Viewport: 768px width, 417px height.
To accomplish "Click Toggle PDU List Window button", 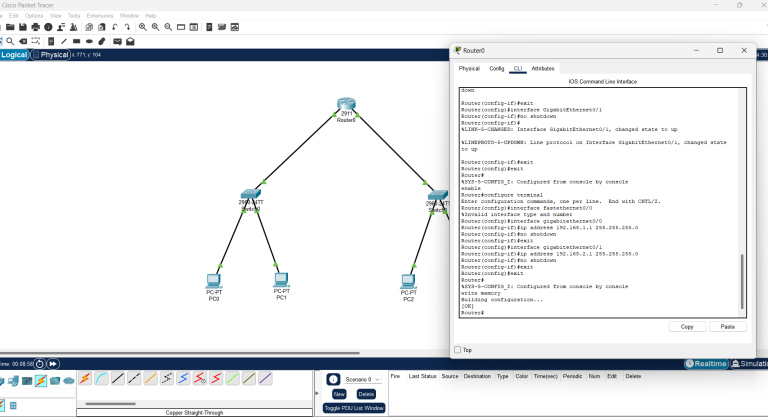I will (x=354, y=408).
